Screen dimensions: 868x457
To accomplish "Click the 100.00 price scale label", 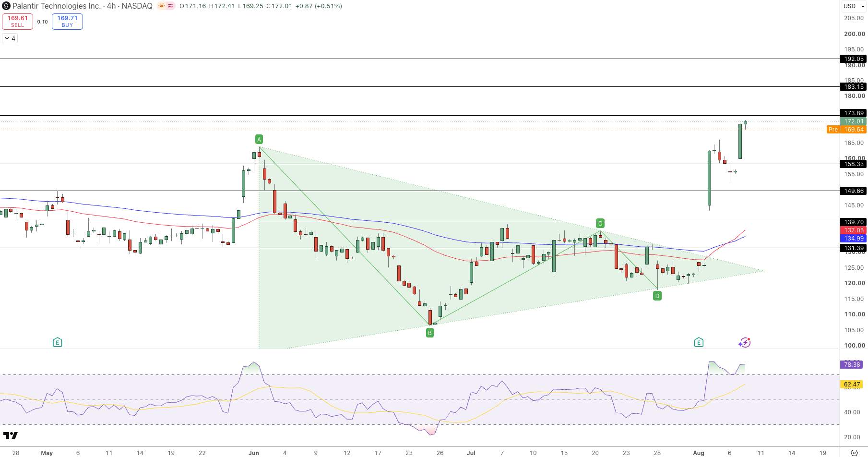I will click(x=855, y=346).
